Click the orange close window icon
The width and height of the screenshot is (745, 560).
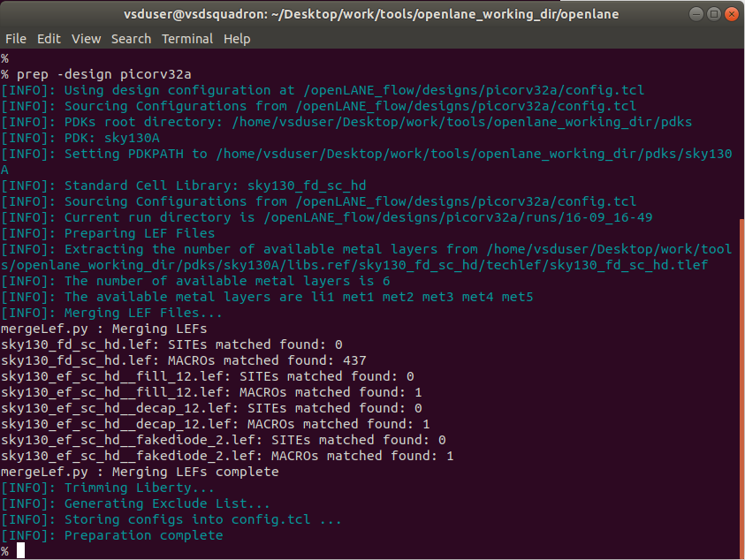(732, 13)
